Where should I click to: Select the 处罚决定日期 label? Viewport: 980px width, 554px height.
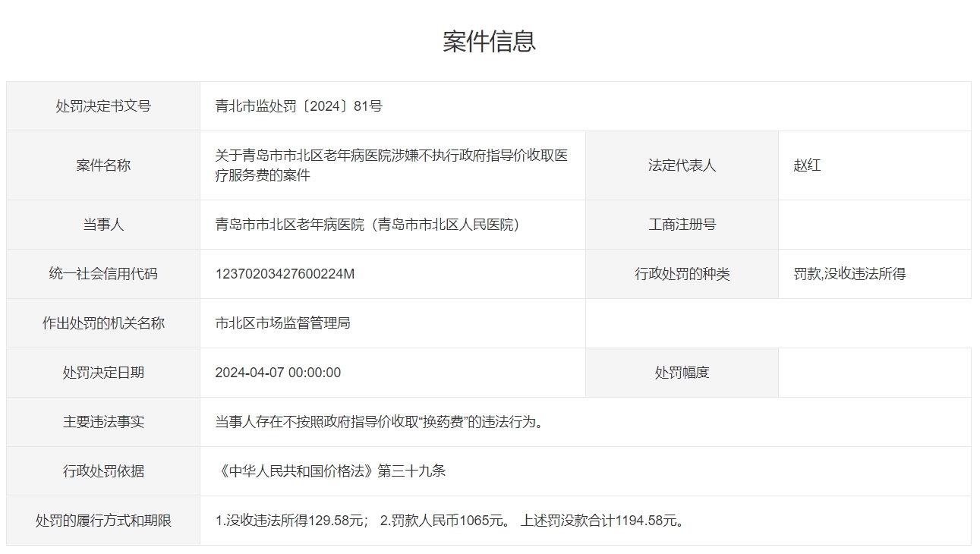pyautogui.click(x=103, y=373)
